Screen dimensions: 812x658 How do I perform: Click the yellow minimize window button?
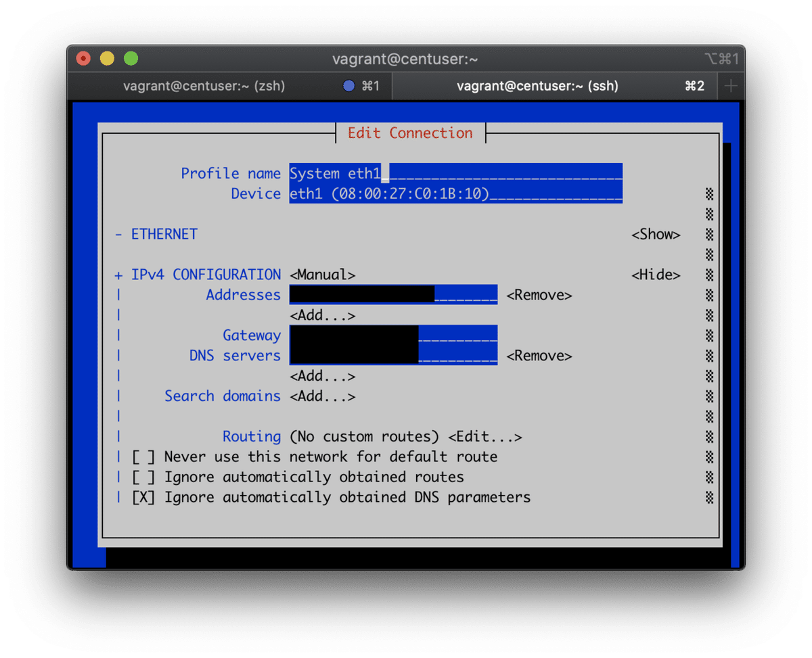tap(107, 59)
